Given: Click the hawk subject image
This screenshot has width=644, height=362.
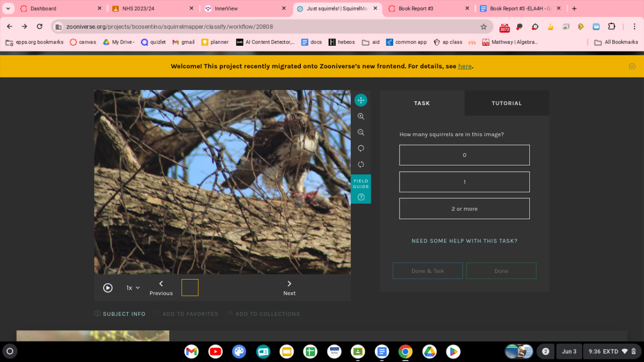Looking at the screenshot, I should tap(222, 182).
